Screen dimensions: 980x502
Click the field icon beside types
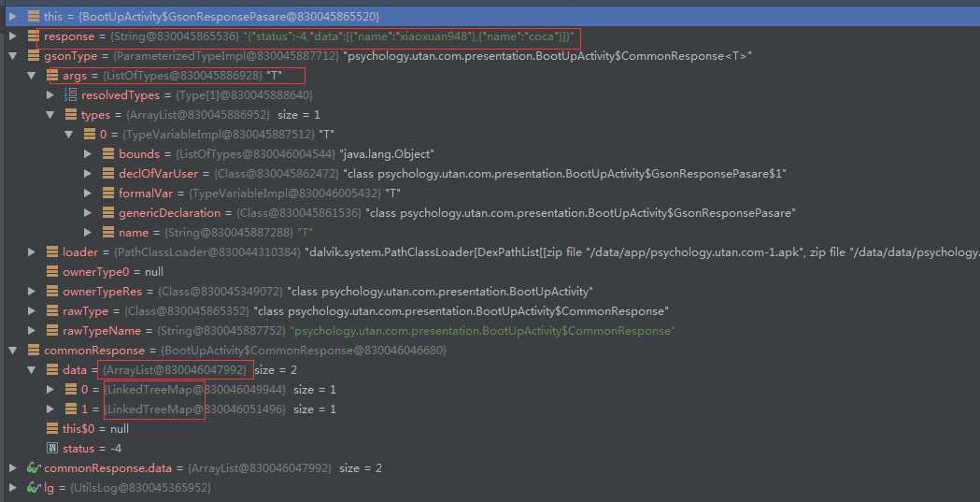pos(71,115)
